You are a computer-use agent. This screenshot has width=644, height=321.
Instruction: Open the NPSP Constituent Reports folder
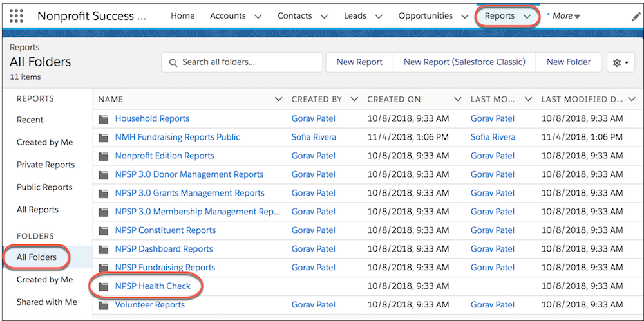tap(165, 230)
